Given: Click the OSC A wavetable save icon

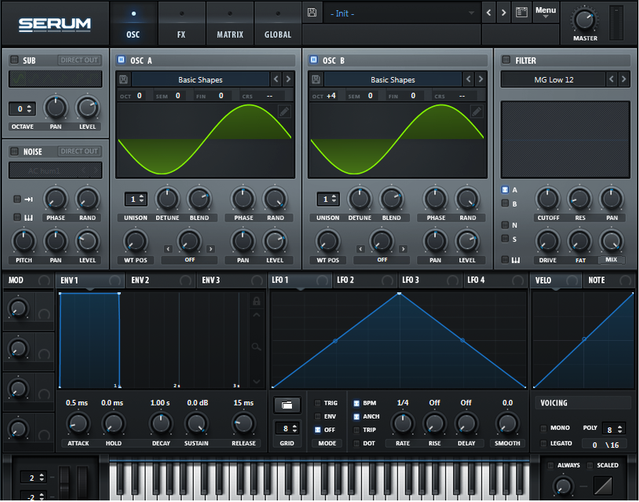Looking at the screenshot, I should (122, 79).
